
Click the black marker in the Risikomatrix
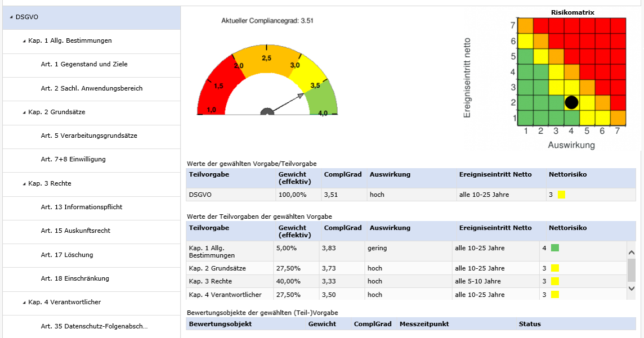click(x=571, y=102)
